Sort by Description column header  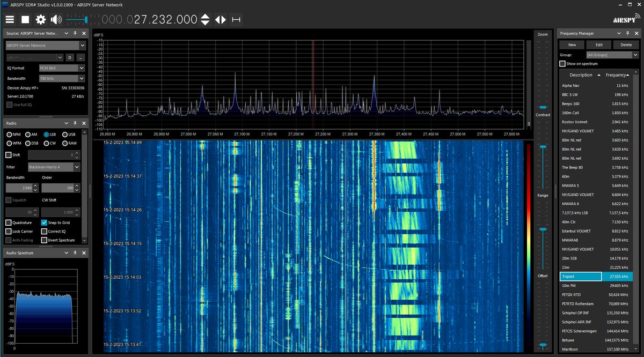(x=581, y=75)
